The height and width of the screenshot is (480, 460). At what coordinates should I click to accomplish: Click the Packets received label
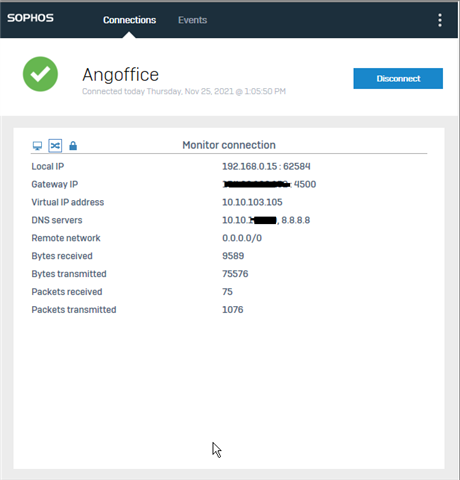[x=67, y=292]
